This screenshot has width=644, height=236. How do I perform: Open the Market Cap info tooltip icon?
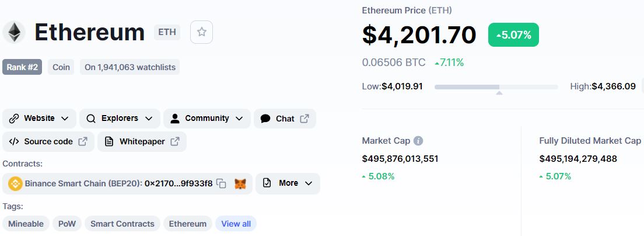pos(418,141)
